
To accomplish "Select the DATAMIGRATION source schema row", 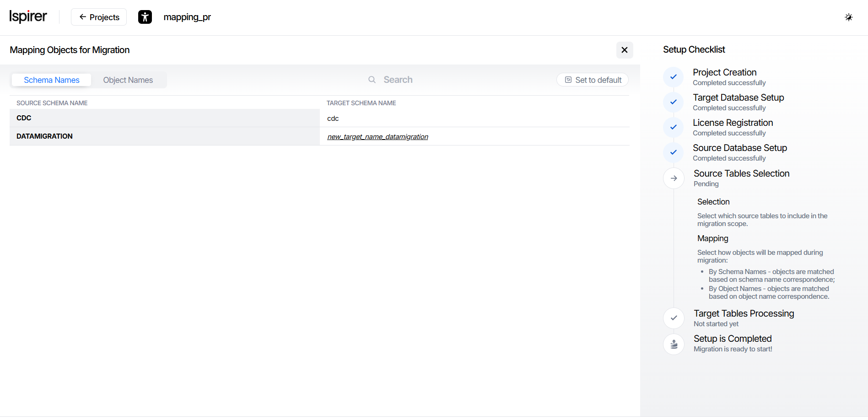I will [x=45, y=136].
